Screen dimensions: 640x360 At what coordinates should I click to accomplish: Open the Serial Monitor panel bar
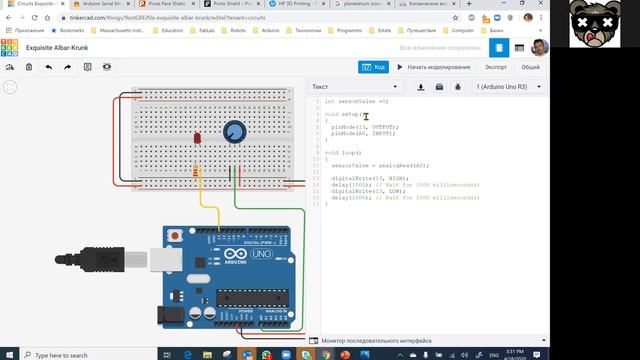(x=427, y=340)
